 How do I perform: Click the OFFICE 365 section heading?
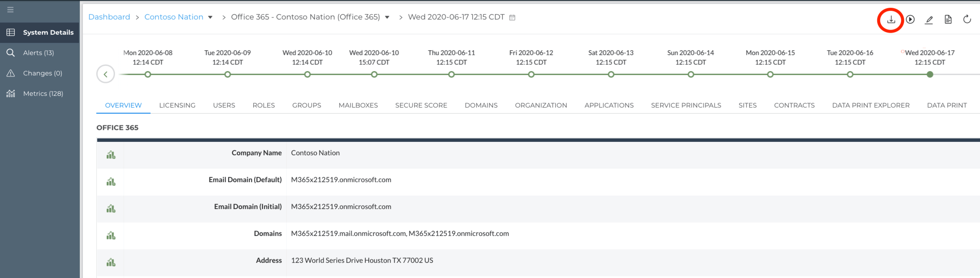pos(117,128)
